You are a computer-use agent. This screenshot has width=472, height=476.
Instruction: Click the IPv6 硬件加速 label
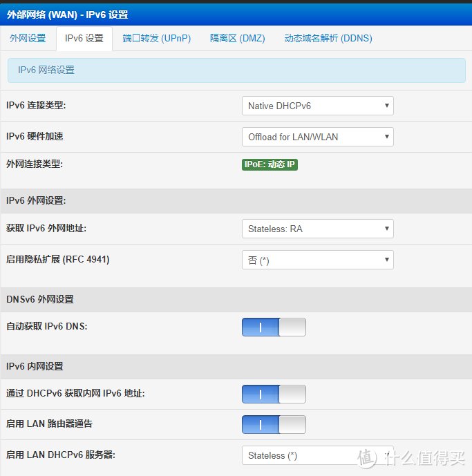click(35, 136)
